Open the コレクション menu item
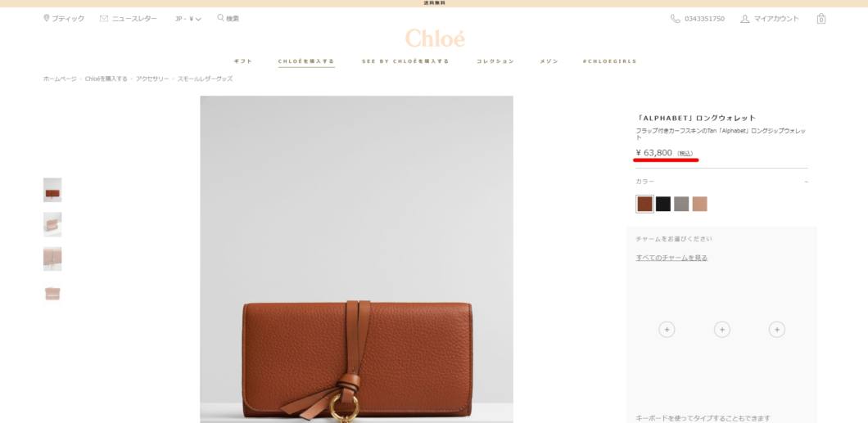The width and height of the screenshot is (868, 423). (495, 61)
